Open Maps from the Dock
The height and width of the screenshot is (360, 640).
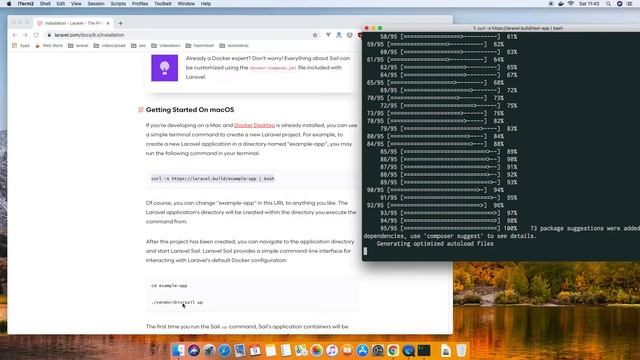tap(301, 350)
